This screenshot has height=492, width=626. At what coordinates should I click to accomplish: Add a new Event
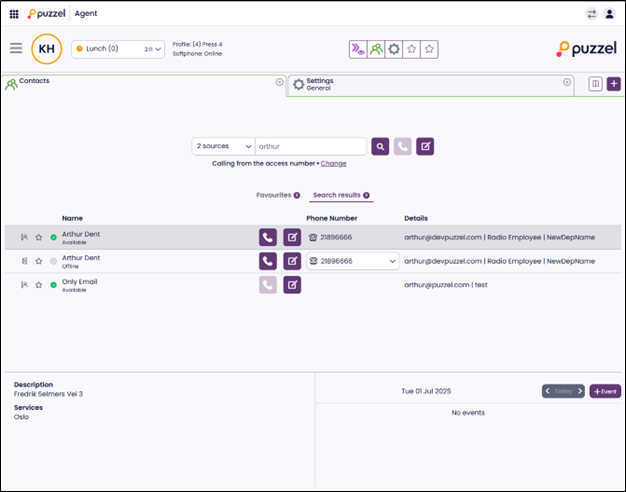(605, 391)
